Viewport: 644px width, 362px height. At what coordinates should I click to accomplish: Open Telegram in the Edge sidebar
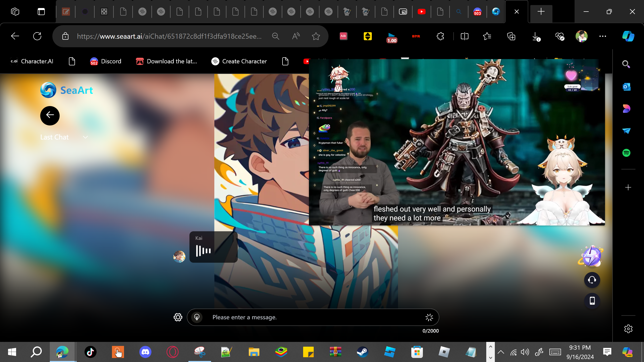(626, 131)
